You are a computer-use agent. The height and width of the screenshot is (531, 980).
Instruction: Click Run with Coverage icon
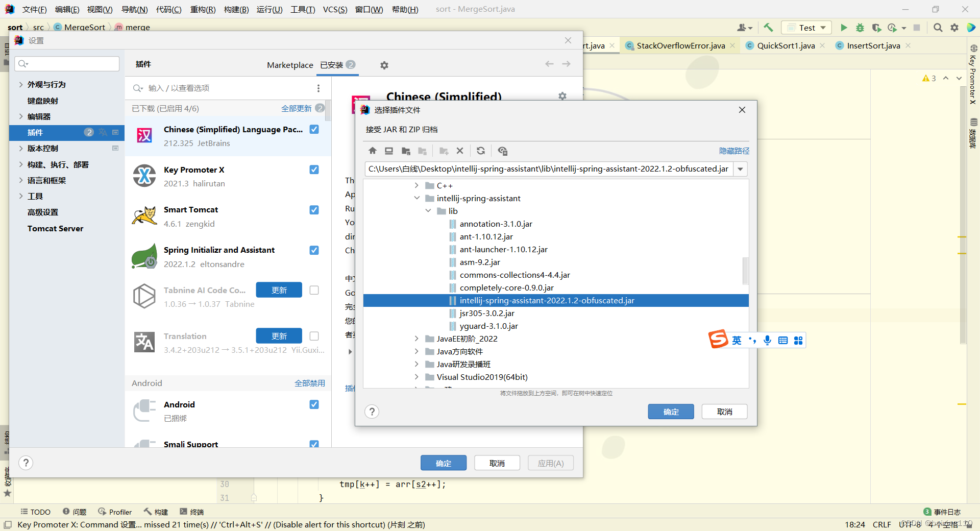(x=876, y=28)
